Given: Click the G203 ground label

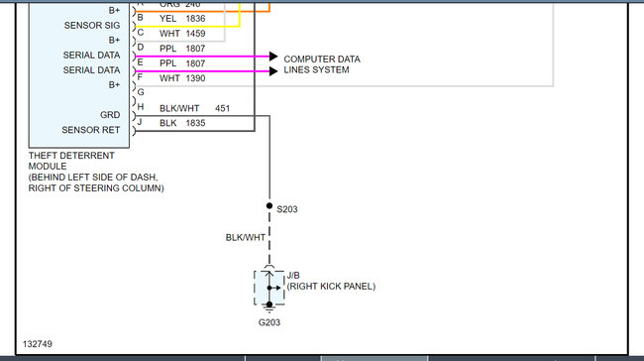Looking at the screenshot, I should [269, 322].
